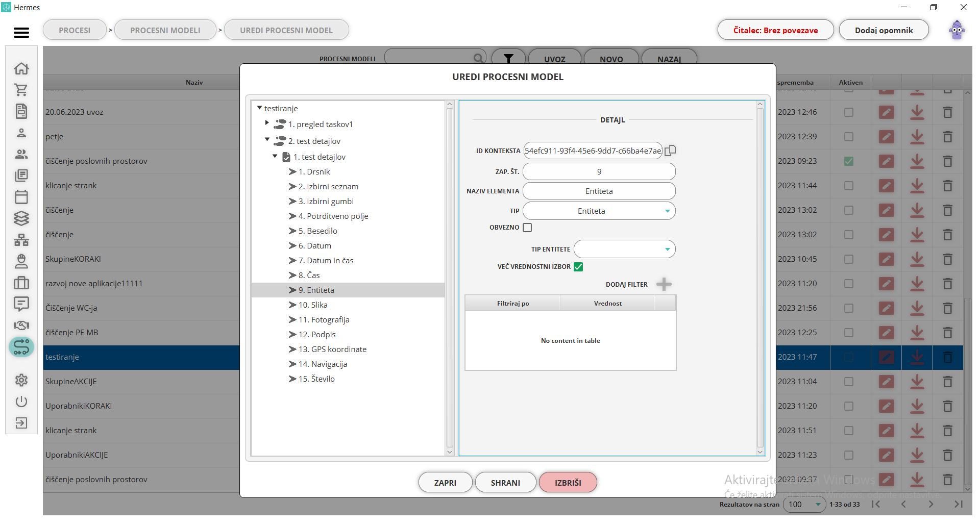980x525 pixels.
Task: Open the Tip entitete dropdown
Action: (625, 249)
